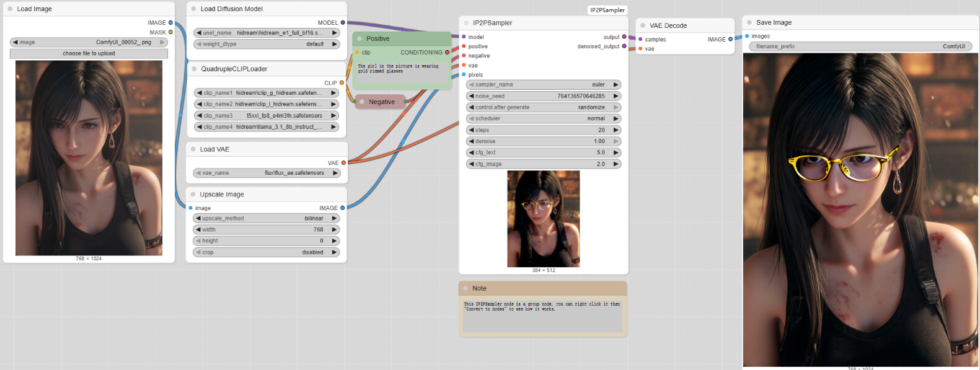Image resolution: width=980 pixels, height=370 pixels.
Task: Click the VAE Decode node title
Action: tap(668, 25)
